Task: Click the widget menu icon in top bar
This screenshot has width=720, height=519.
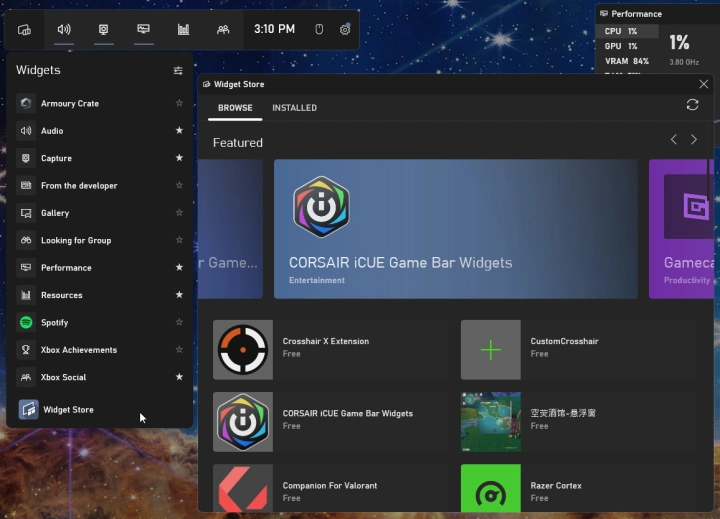Action: 24,29
